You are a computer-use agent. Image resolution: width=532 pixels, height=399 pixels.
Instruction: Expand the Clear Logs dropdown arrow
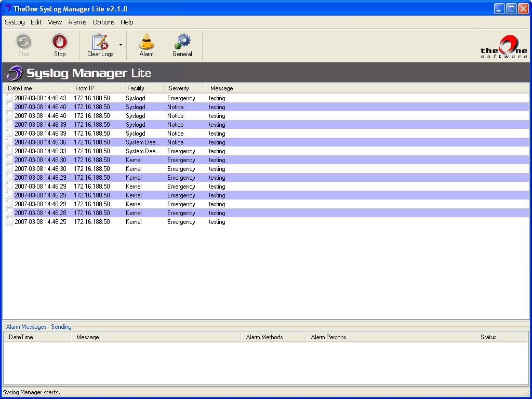120,45
